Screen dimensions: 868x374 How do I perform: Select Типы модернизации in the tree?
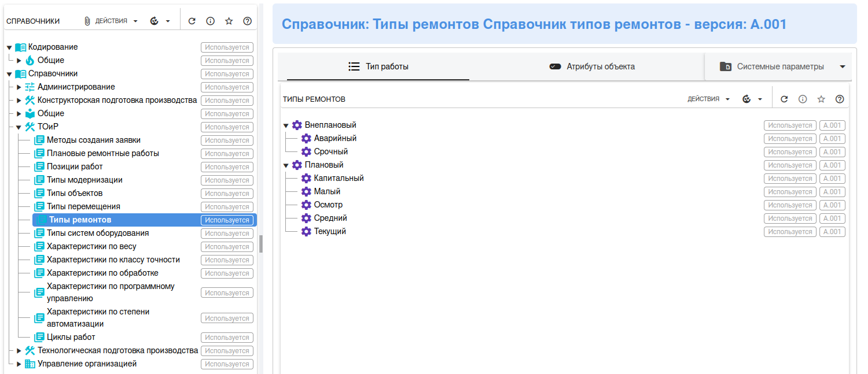(84, 180)
